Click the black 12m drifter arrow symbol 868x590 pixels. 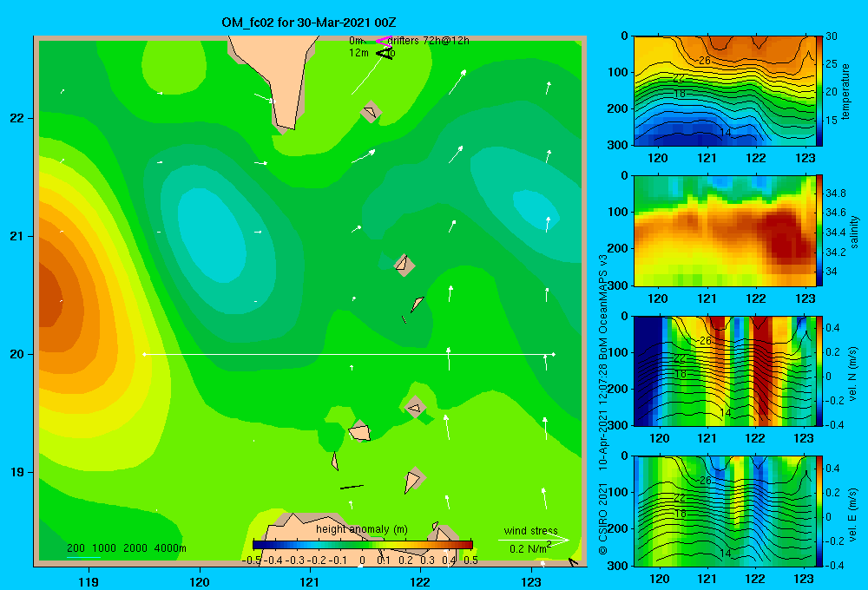coord(384,53)
